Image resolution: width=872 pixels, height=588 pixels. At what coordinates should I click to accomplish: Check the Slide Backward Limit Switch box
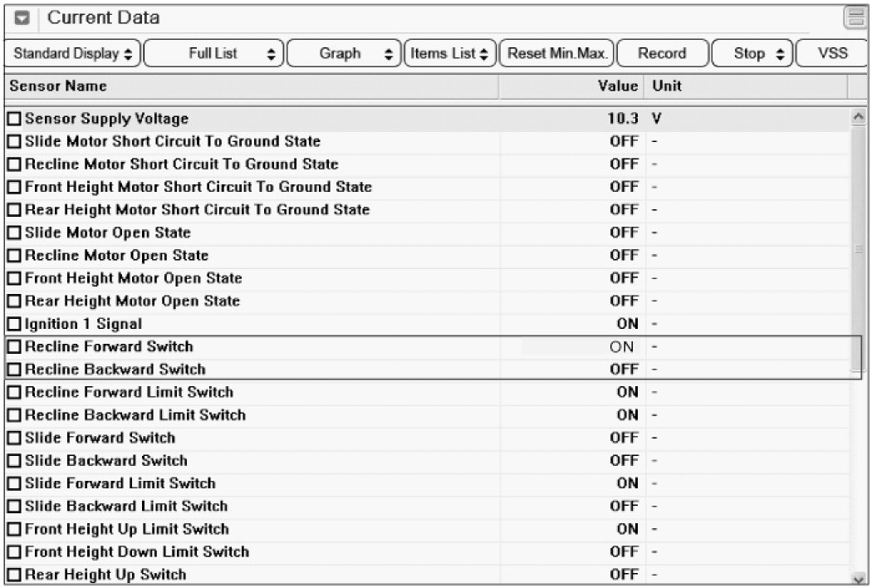pyautogui.click(x=14, y=507)
